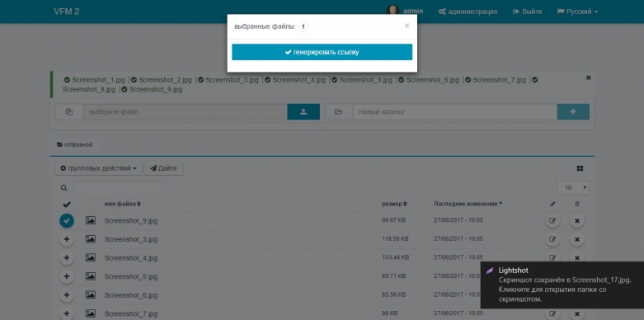Deselect the checked Screenshot_9.jpg toggle

click(x=67, y=221)
